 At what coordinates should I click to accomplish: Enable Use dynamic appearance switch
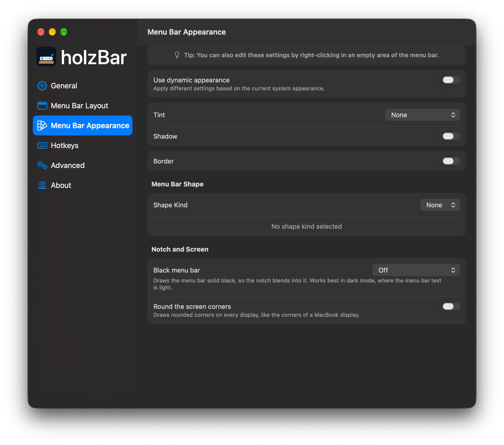tap(451, 80)
